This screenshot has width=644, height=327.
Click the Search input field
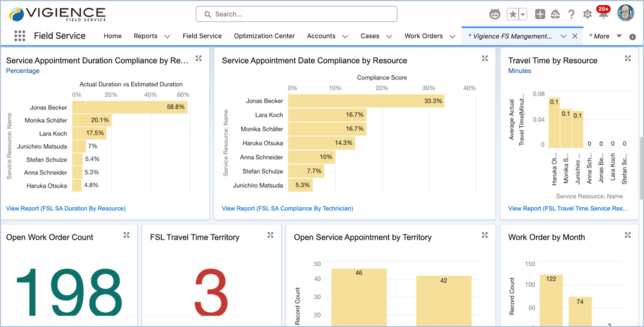(297, 14)
